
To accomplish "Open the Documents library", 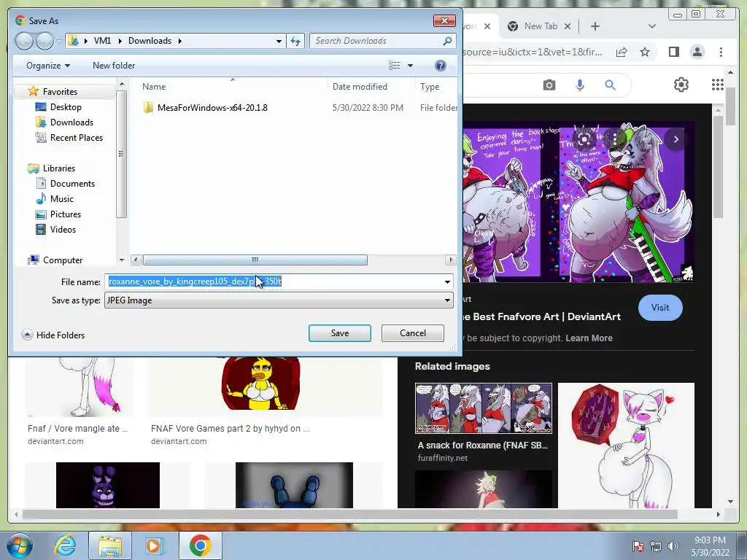I will 72,183.
